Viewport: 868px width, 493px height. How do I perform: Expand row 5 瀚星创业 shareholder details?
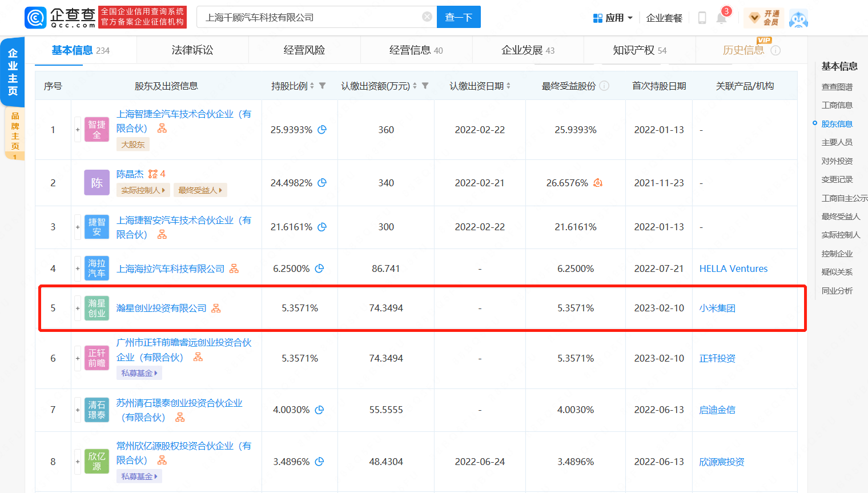point(78,308)
